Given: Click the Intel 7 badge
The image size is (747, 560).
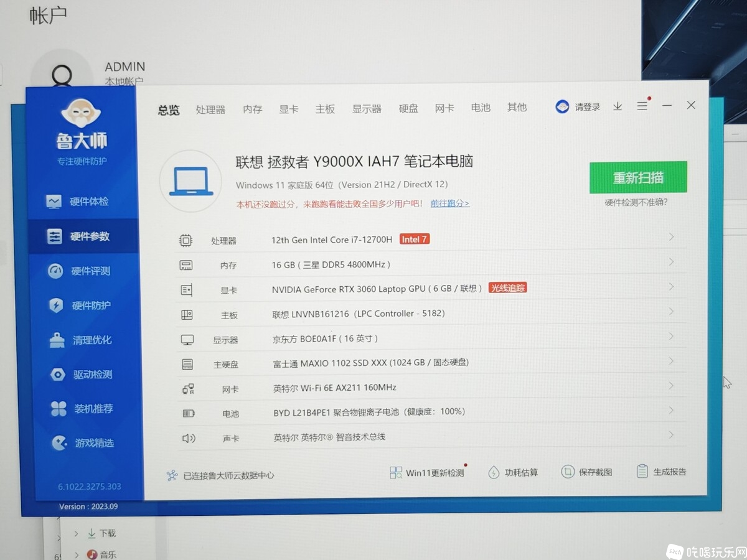Looking at the screenshot, I should pyautogui.click(x=415, y=239).
